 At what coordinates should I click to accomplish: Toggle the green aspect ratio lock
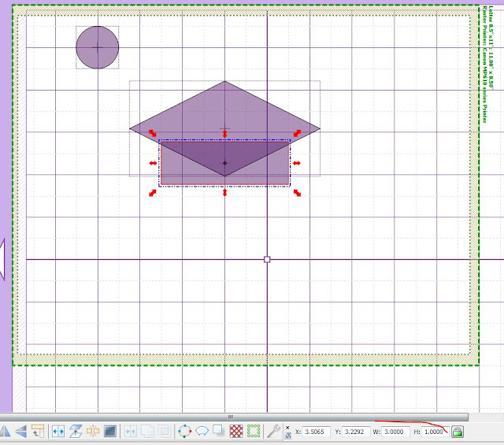tap(457, 432)
